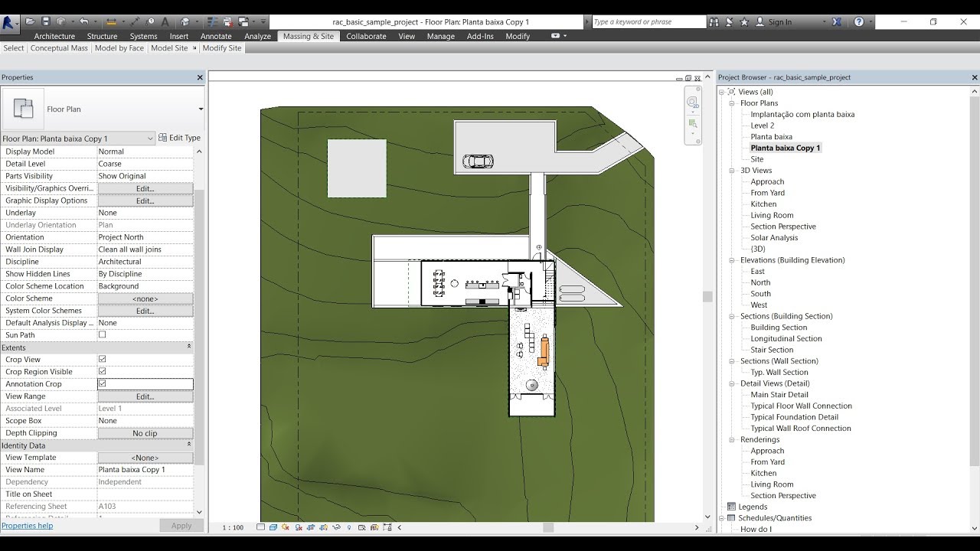This screenshot has width=980, height=551.
Task: Click the binoculars search icon
Action: (714, 22)
